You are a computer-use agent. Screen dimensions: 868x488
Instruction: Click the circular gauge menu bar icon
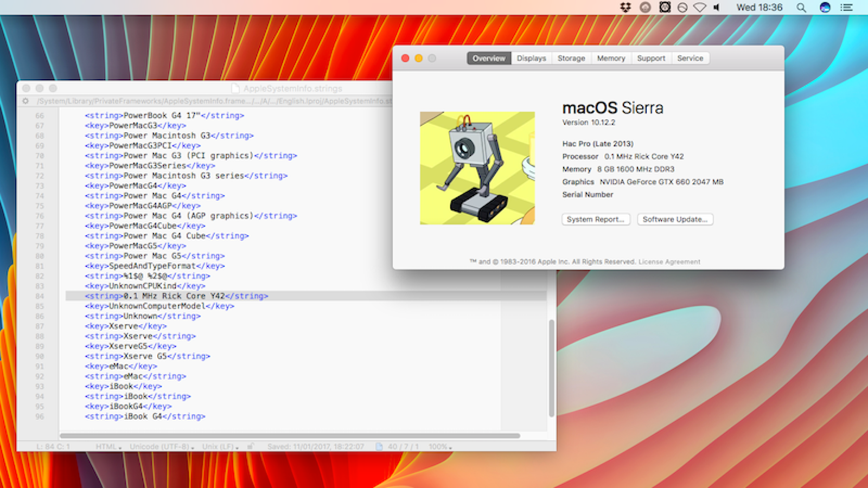click(x=682, y=8)
